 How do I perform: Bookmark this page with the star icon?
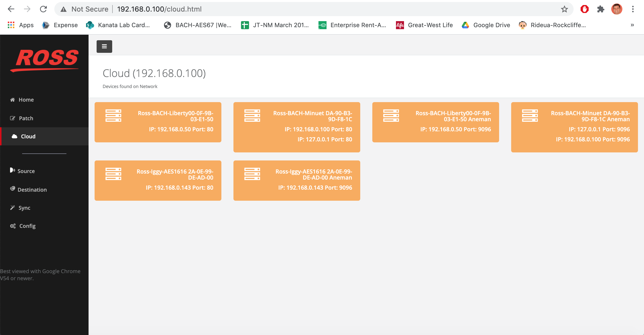click(565, 9)
